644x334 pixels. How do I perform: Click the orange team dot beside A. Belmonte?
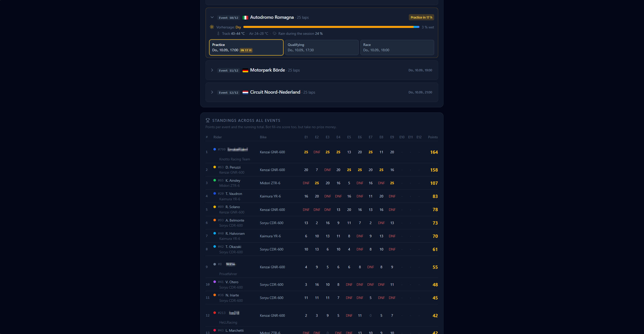coord(215,220)
